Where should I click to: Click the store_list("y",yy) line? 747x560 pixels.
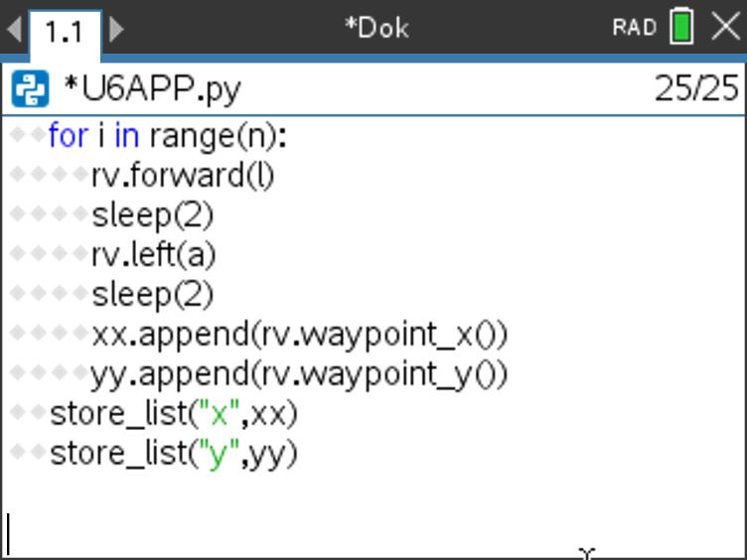pyautogui.click(x=173, y=454)
